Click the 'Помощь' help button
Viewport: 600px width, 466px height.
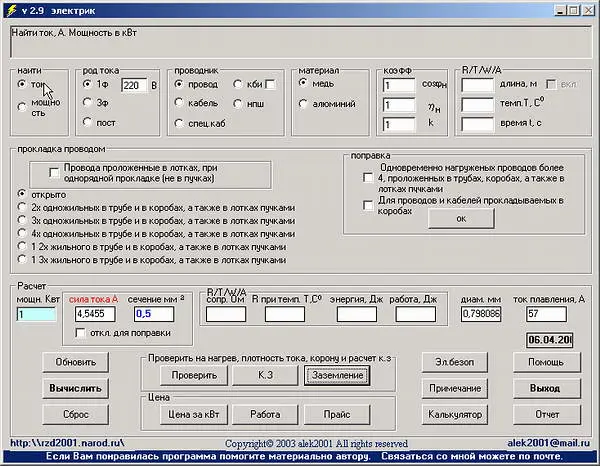click(x=545, y=361)
